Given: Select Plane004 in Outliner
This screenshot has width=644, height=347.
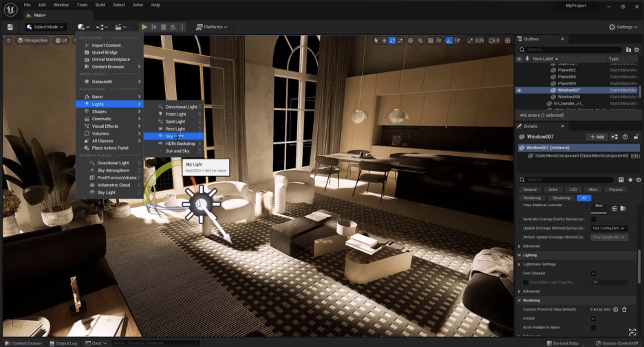Looking at the screenshot, I should pos(566,77).
